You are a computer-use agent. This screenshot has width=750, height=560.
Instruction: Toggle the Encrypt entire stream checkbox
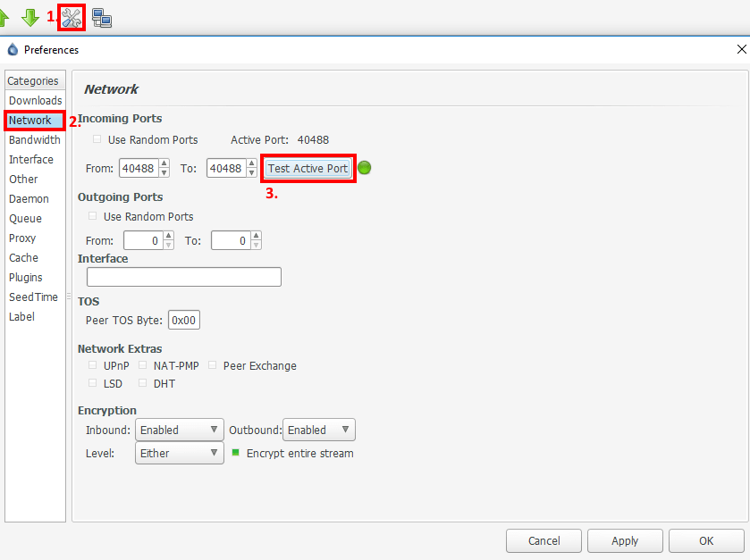237,453
